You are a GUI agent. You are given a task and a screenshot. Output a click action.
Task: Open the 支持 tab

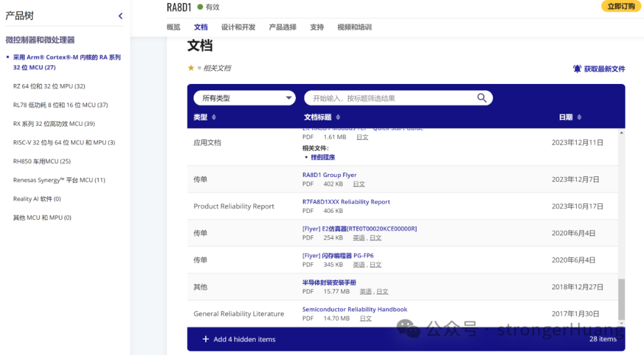317,27
